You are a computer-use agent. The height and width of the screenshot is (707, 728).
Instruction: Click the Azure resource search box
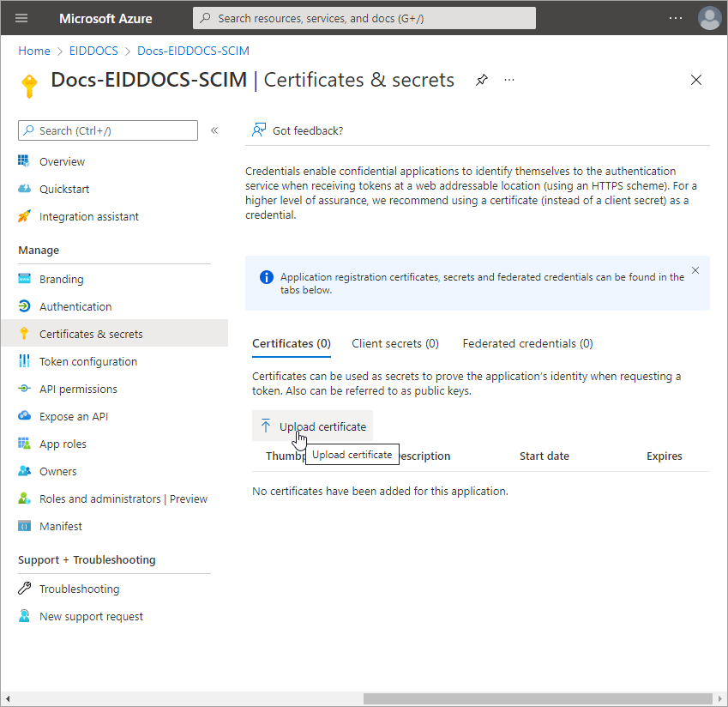(x=364, y=18)
